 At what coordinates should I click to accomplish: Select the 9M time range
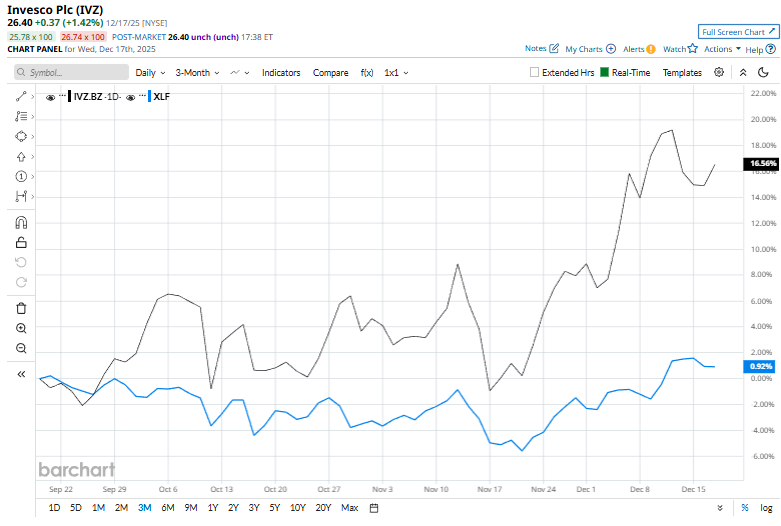(191, 508)
